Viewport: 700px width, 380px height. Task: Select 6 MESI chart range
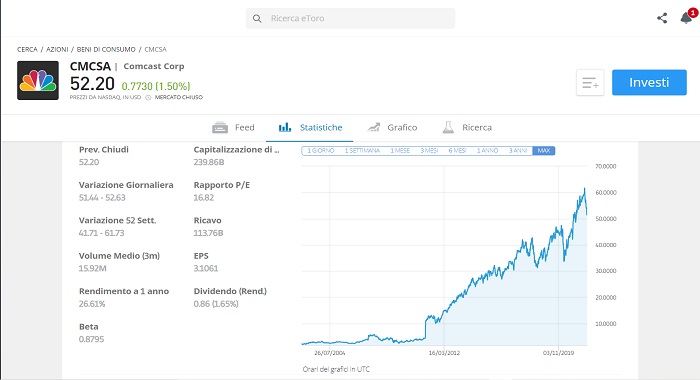(x=457, y=151)
